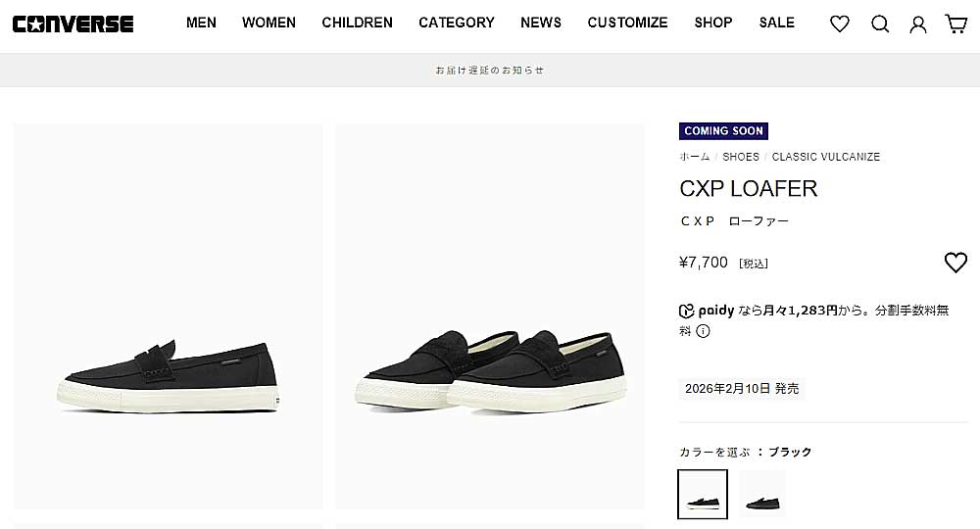Open the shopping cart icon

pos(955,24)
